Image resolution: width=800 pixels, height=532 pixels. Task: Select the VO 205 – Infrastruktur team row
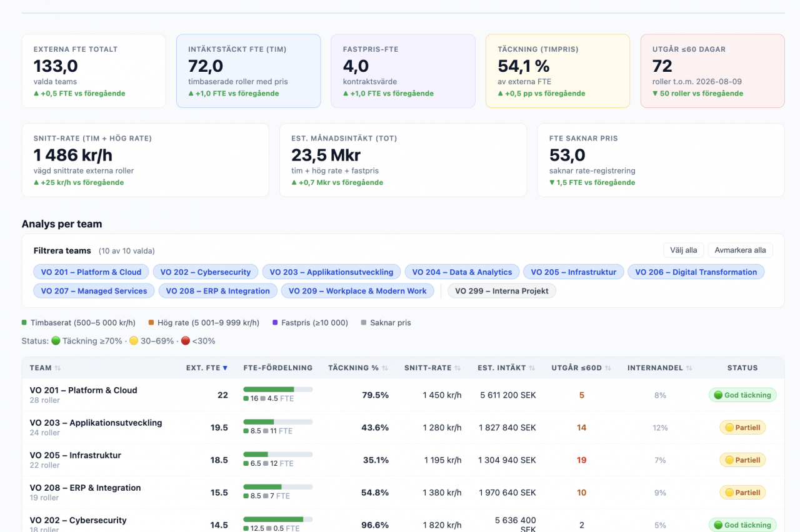pos(403,460)
